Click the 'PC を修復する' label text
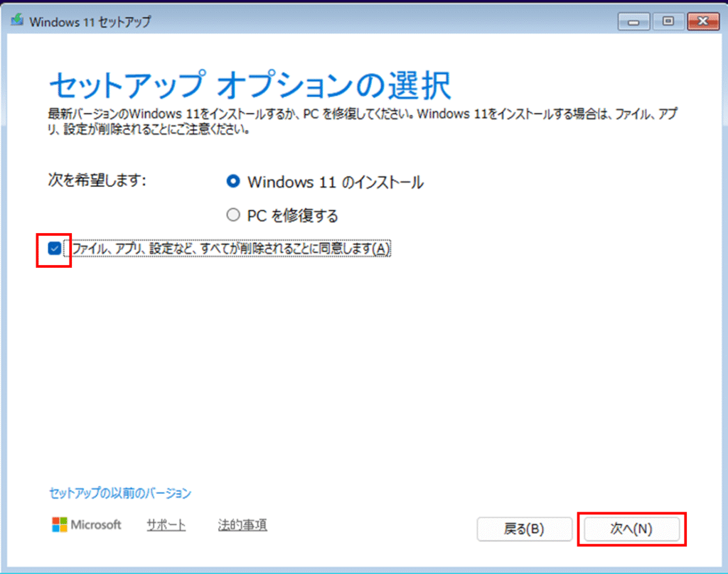Screen dimensions: 728x574 pyautogui.click(x=292, y=215)
